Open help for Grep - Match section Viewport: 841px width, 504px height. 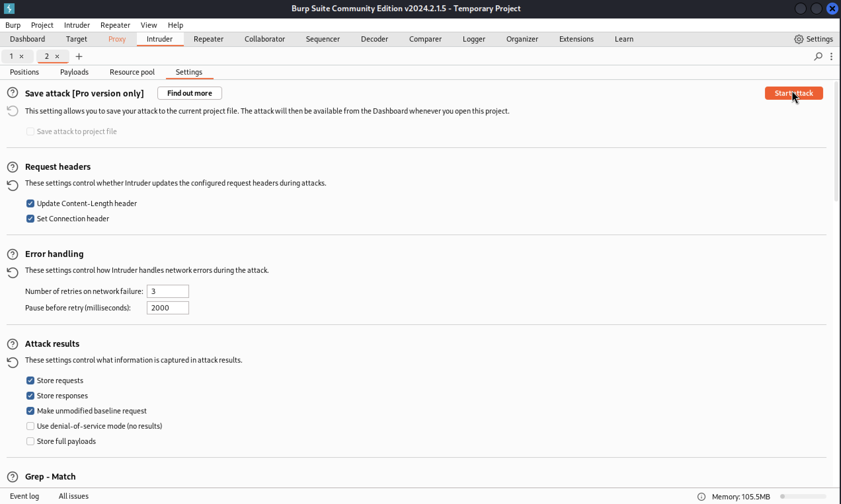pos(13,477)
